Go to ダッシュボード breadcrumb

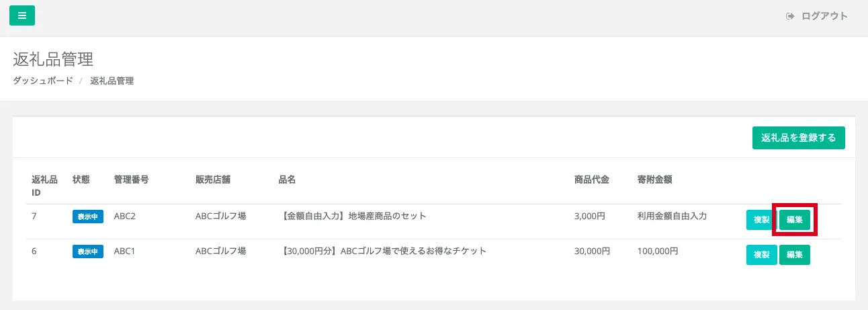point(43,81)
